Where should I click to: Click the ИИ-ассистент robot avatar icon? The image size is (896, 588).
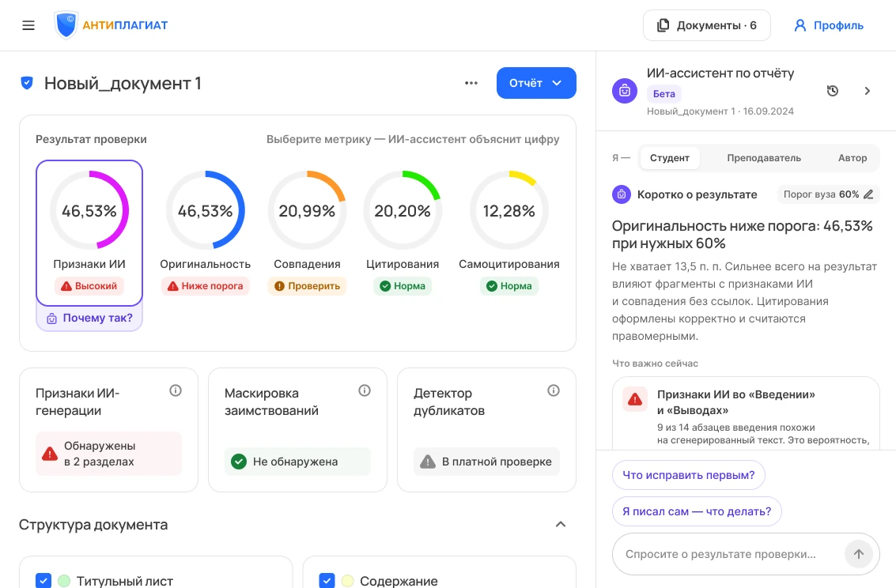click(x=625, y=91)
